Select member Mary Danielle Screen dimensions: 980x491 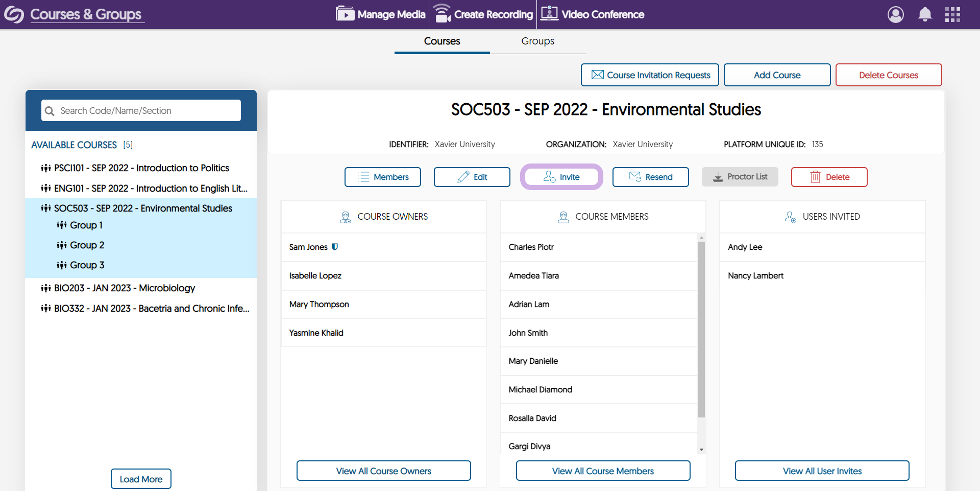coord(599,361)
